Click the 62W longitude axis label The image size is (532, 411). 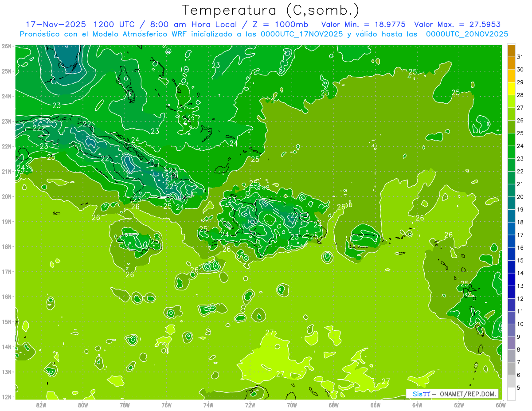(459, 405)
